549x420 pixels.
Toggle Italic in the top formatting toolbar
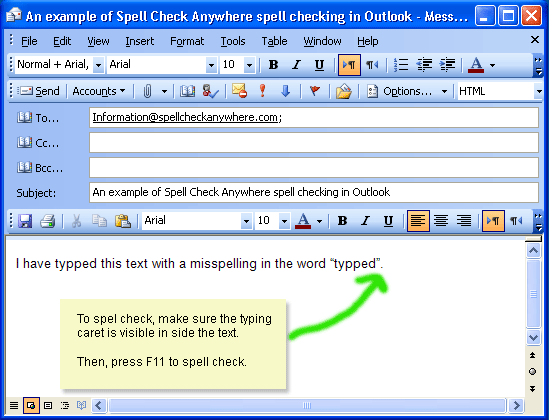tap(296, 65)
